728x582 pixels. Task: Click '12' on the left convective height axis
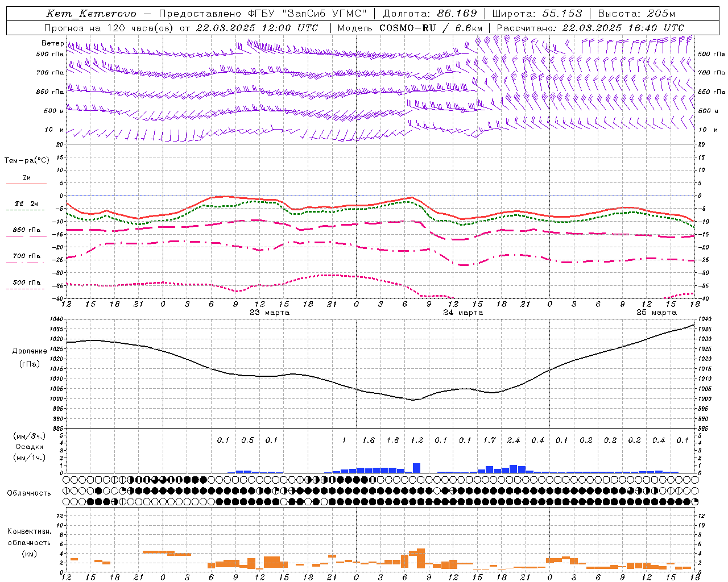click(x=60, y=516)
